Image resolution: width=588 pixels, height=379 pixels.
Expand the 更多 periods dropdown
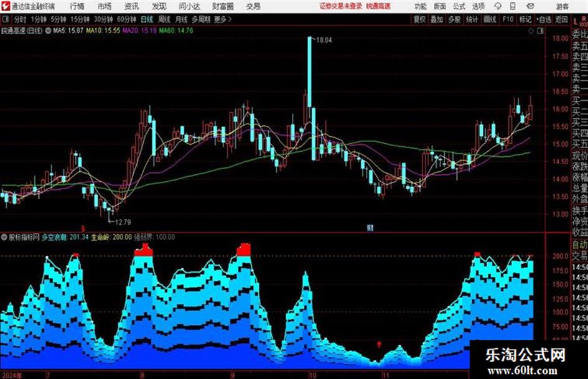tap(223, 19)
